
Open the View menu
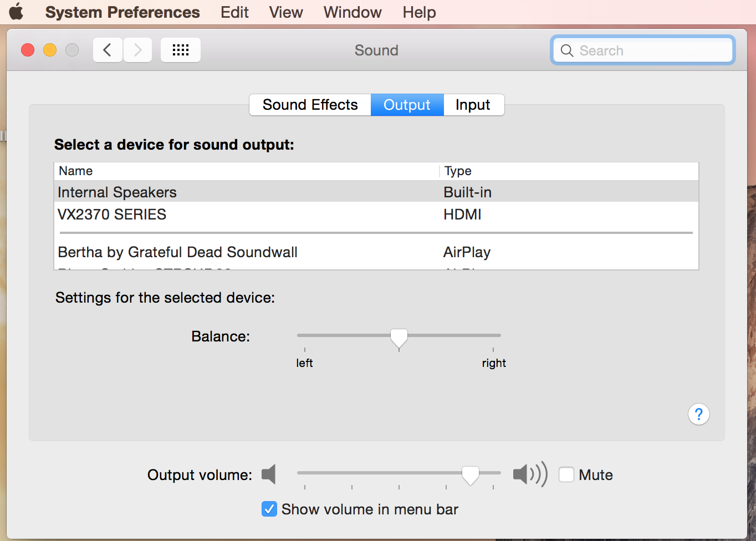coord(286,12)
